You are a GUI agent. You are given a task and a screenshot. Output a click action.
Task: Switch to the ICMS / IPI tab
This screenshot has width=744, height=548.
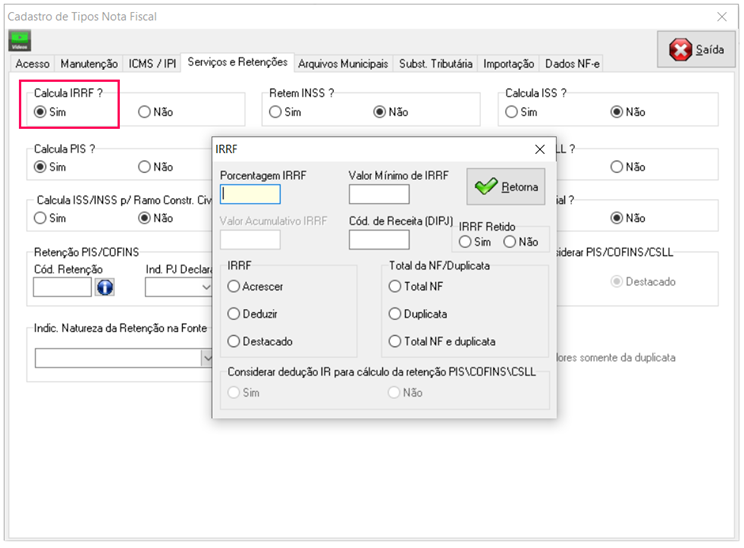pos(152,64)
